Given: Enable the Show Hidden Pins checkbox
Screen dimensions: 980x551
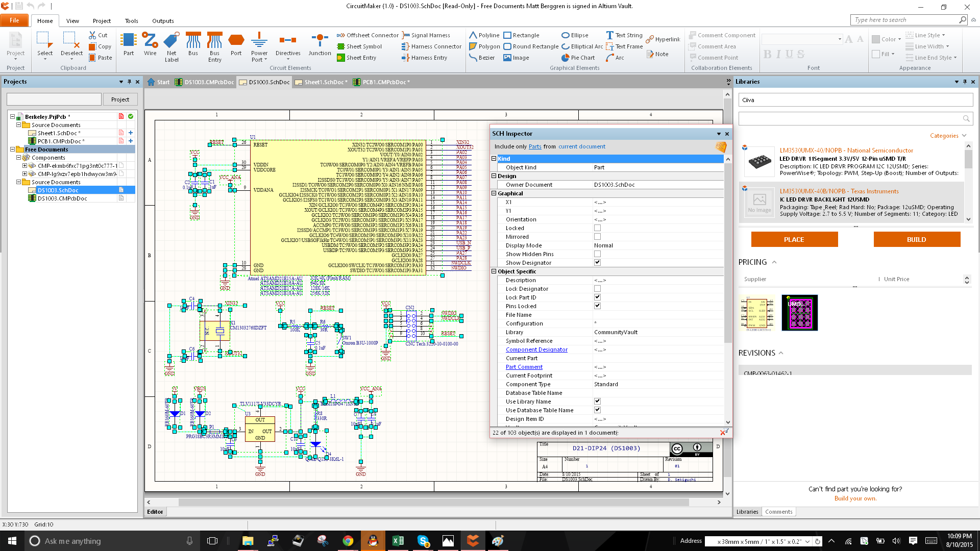Looking at the screenshot, I should pyautogui.click(x=597, y=254).
